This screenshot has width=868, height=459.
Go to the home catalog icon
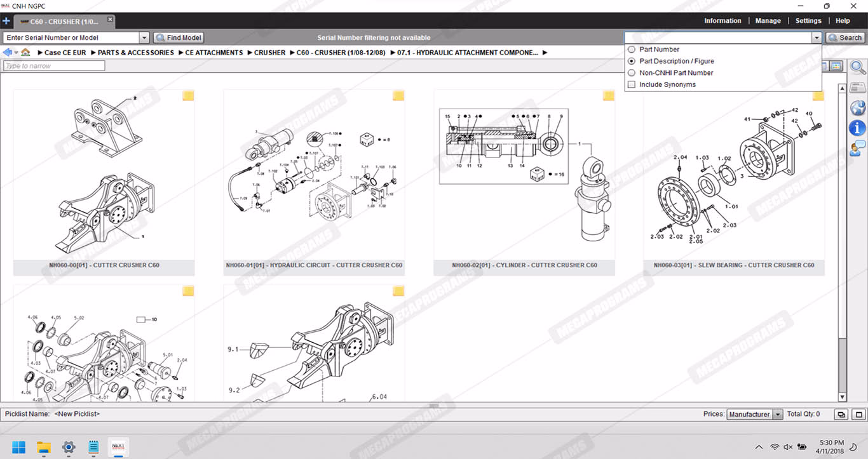[x=25, y=53]
